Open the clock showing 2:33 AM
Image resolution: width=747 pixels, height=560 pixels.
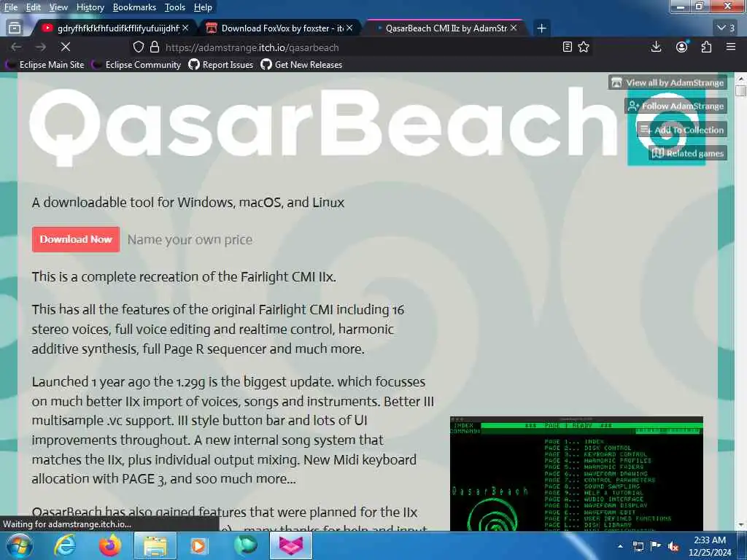710,546
